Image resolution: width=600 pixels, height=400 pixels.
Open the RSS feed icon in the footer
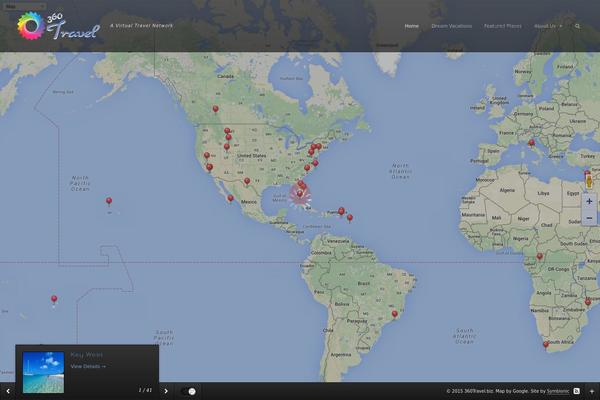tap(576, 391)
